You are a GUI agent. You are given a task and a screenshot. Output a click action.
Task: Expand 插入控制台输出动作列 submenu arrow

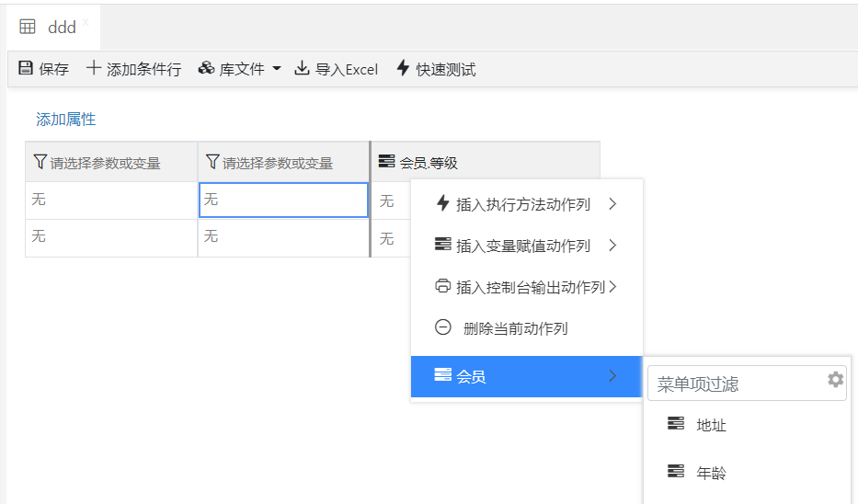612,287
